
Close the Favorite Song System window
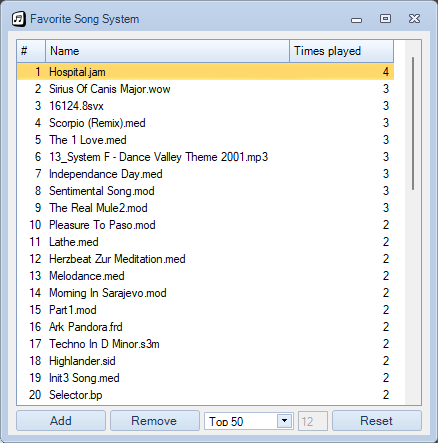pos(414,19)
